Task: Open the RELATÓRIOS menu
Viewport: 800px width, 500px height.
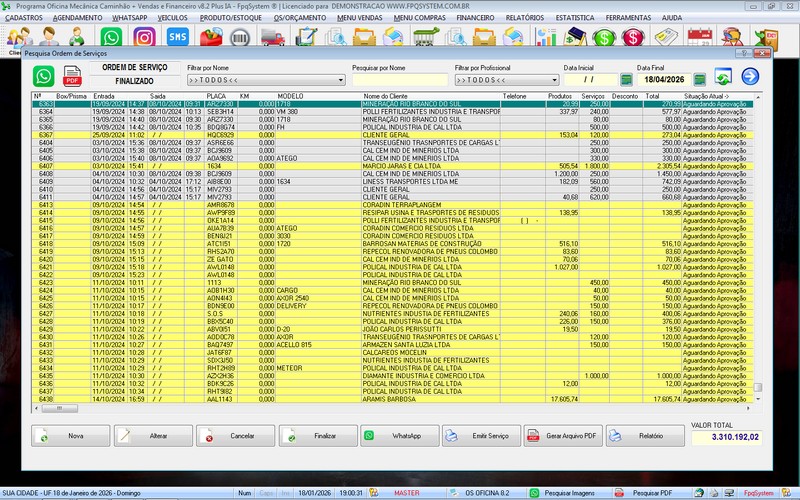Action: click(524, 18)
